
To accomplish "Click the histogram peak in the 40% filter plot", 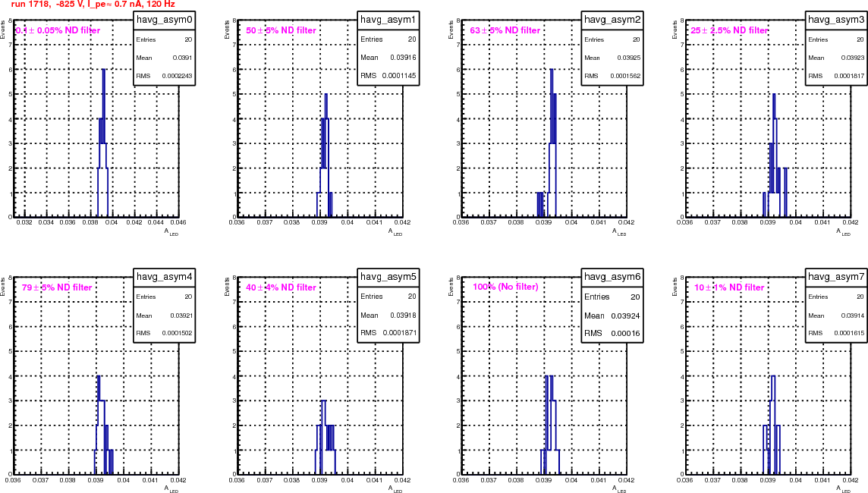I will pyautogui.click(x=324, y=400).
